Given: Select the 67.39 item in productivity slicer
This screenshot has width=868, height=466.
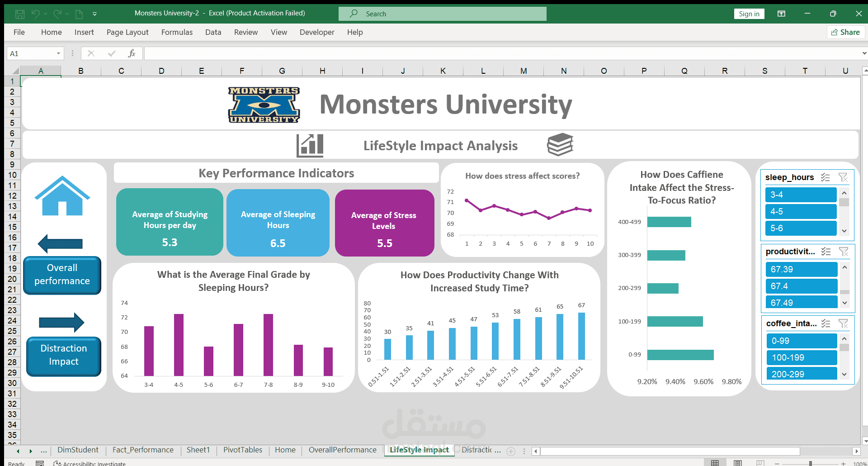Looking at the screenshot, I should pos(802,269).
